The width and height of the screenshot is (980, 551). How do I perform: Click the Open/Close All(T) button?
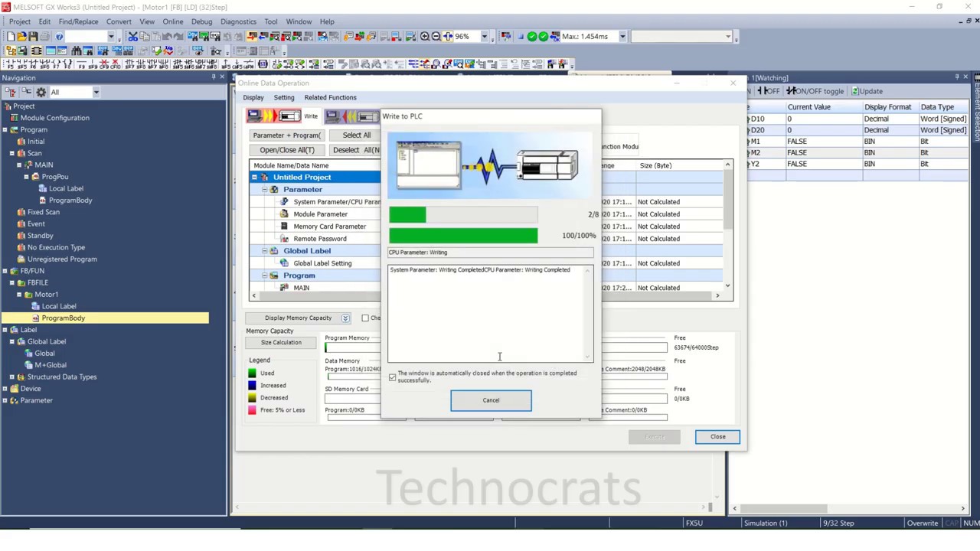287,150
